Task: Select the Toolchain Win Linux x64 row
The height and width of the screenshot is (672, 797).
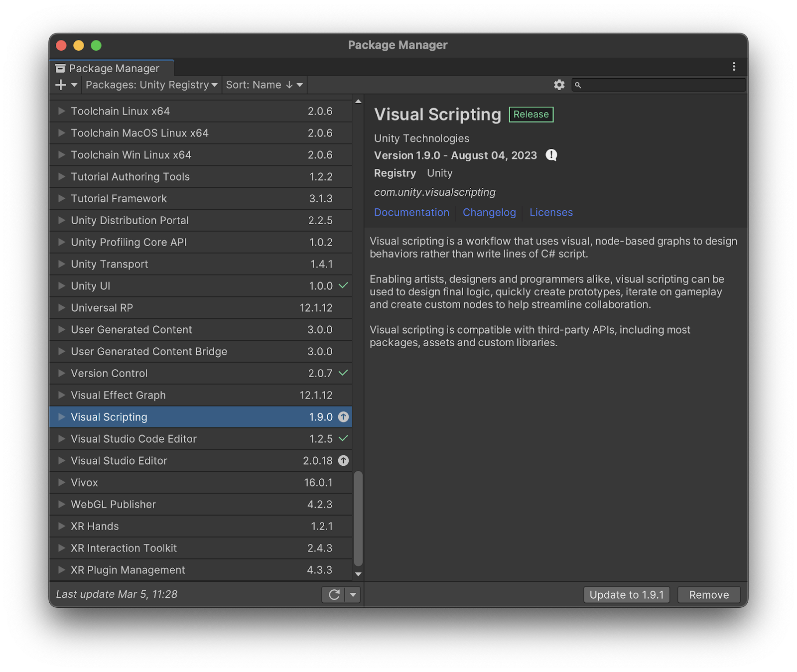Action: click(201, 155)
